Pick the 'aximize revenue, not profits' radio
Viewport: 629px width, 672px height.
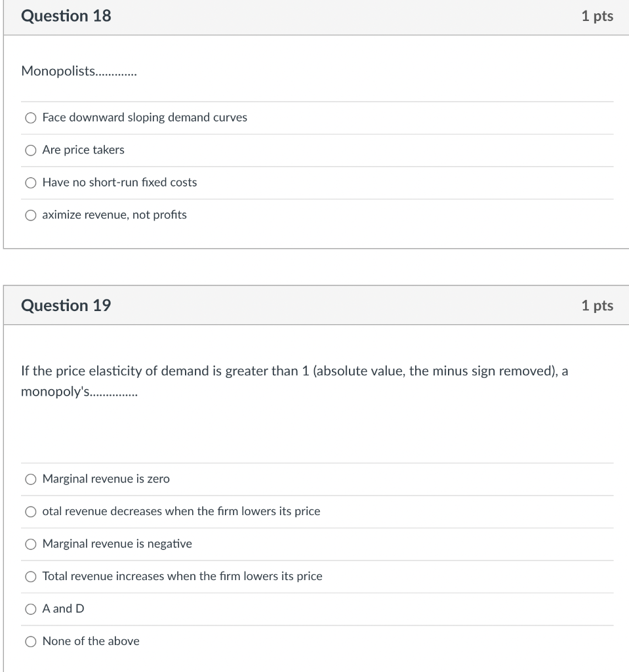click(30, 215)
